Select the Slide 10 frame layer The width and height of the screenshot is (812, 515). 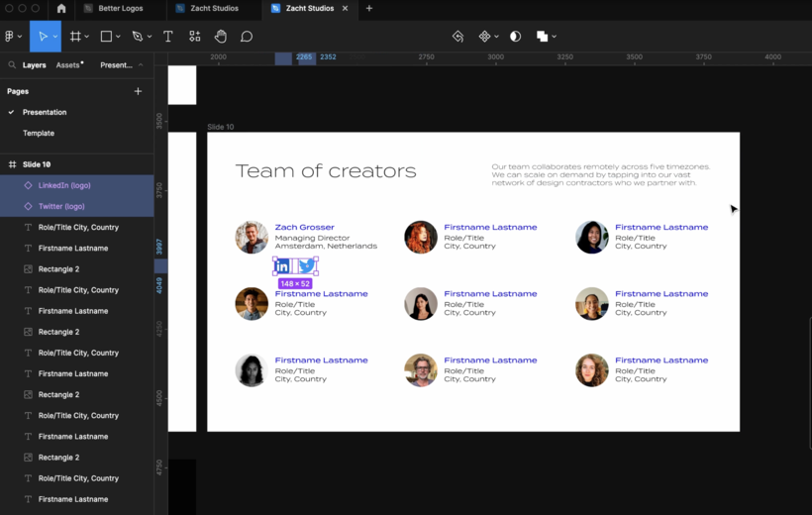coord(76,164)
